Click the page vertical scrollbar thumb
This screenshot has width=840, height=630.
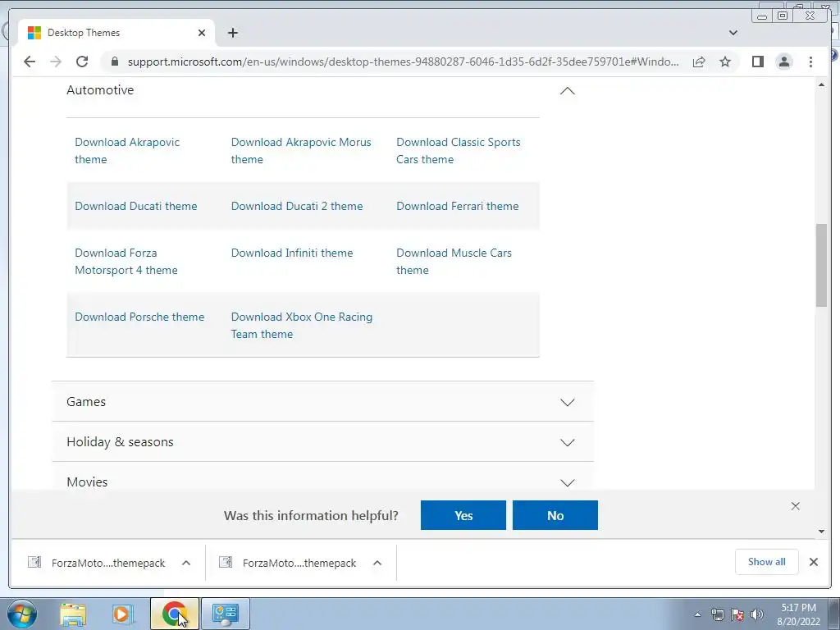[821, 266]
